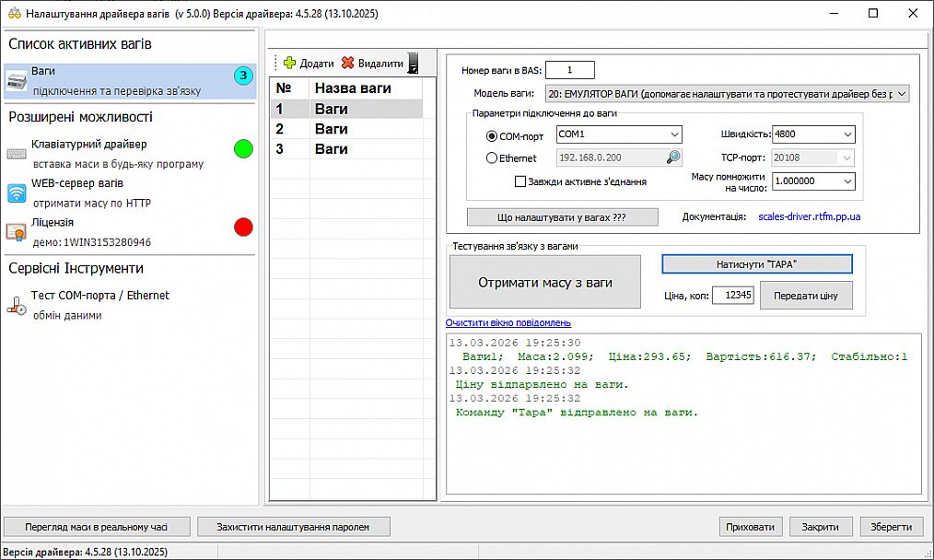Click the WEB-сервер вагів Wi-Fi icon
Viewport: 934px width, 560px height.
(x=17, y=192)
